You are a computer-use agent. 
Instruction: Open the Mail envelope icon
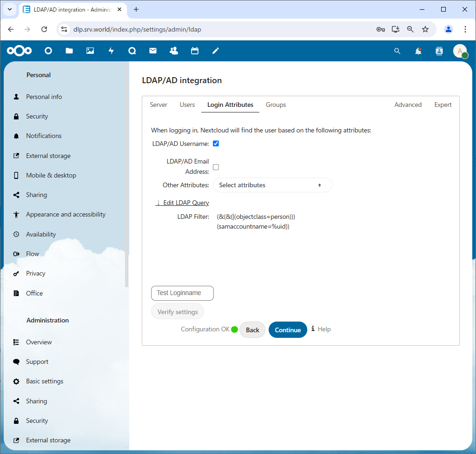(x=153, y=51)
